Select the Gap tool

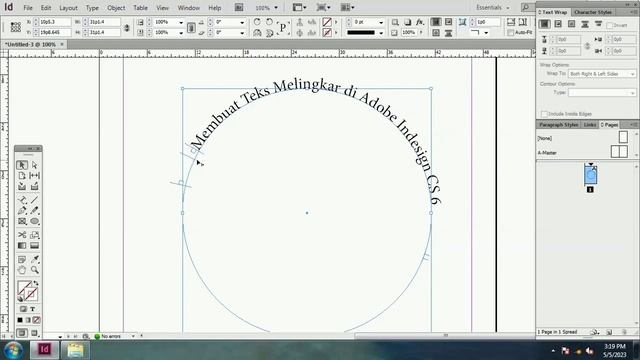(35, 176)
